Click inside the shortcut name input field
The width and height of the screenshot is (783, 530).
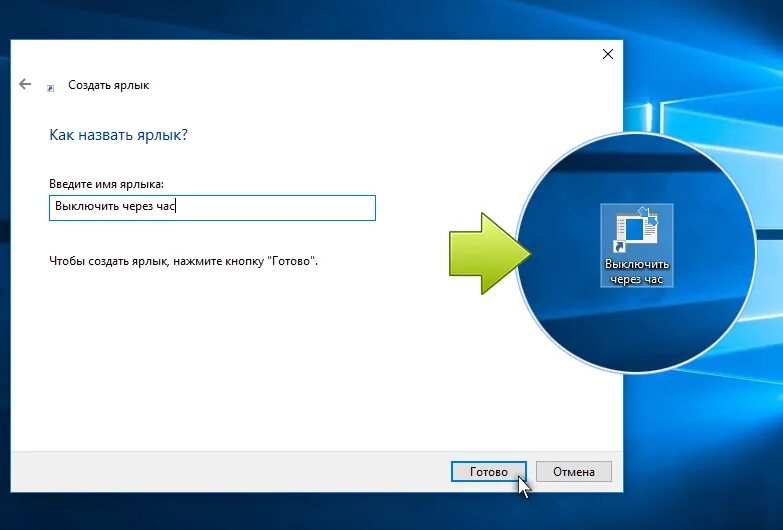[212, 208]
